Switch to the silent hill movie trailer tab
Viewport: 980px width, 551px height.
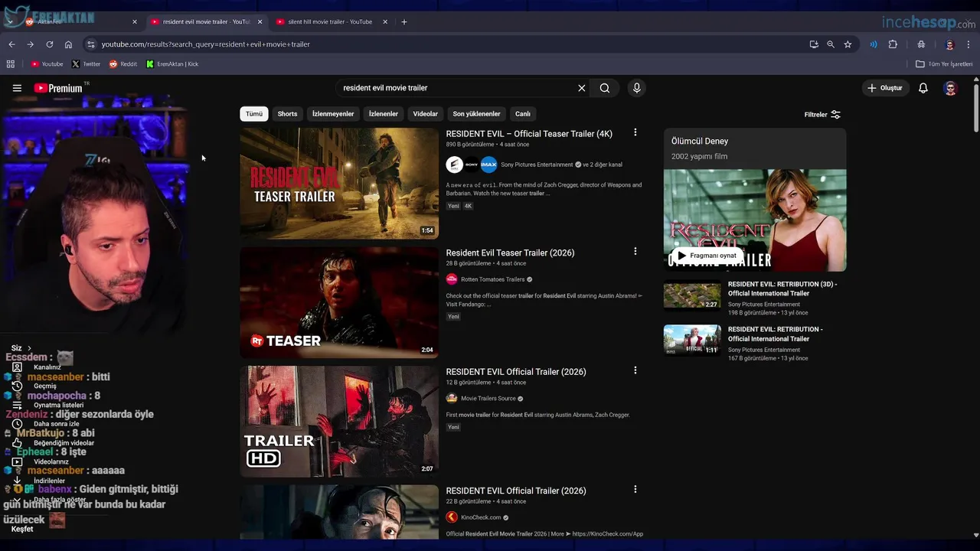(x=330, y=22)
